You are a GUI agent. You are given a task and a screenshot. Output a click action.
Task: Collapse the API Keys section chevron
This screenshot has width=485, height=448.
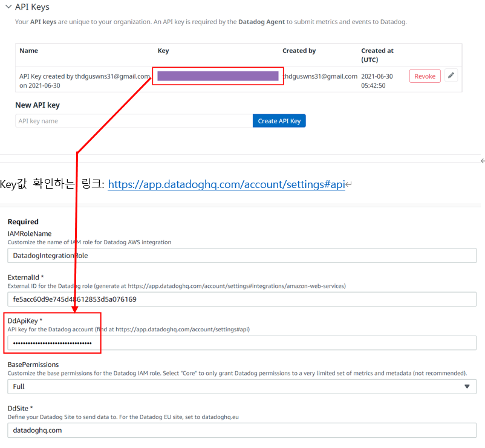tap(8, 7)
